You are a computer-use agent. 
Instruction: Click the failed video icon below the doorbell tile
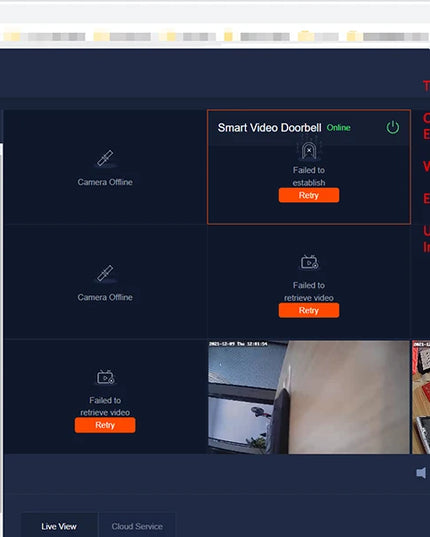(x=309, y=262)
